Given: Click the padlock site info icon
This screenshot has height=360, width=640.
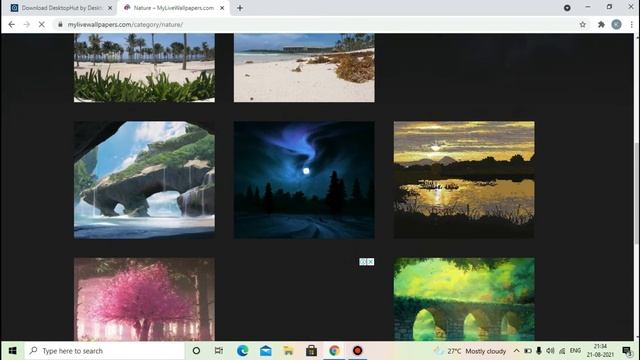Looking at the screenshot, I should [60, 24].
